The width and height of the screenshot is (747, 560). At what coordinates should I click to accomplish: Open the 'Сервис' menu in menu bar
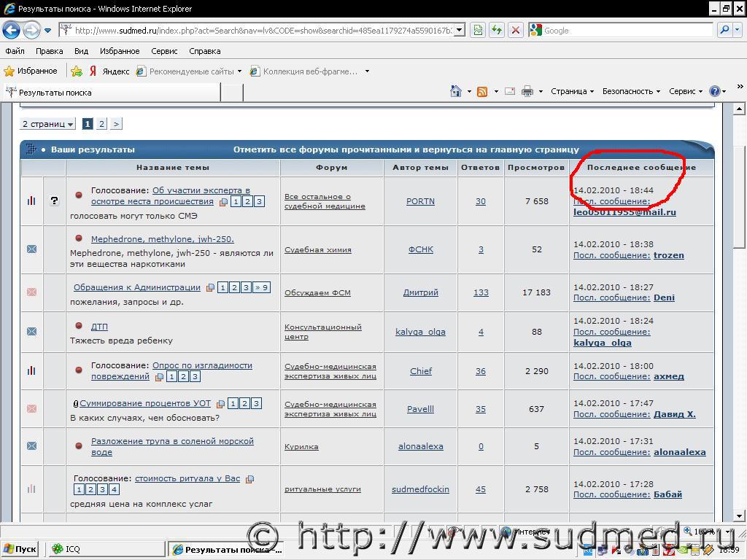tap(164, 51)
